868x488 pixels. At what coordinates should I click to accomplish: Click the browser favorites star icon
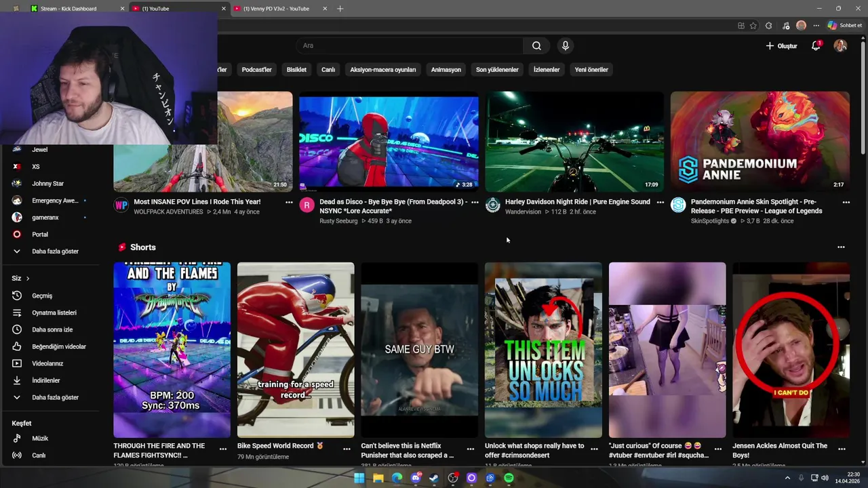(x=753, y=26)
